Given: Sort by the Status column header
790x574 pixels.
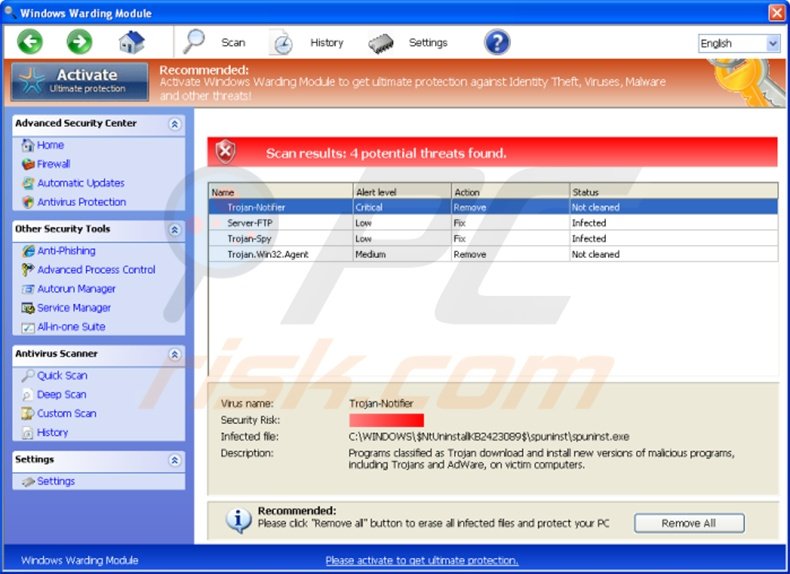Looking at the screenshot, I should [x=674, y=192].
